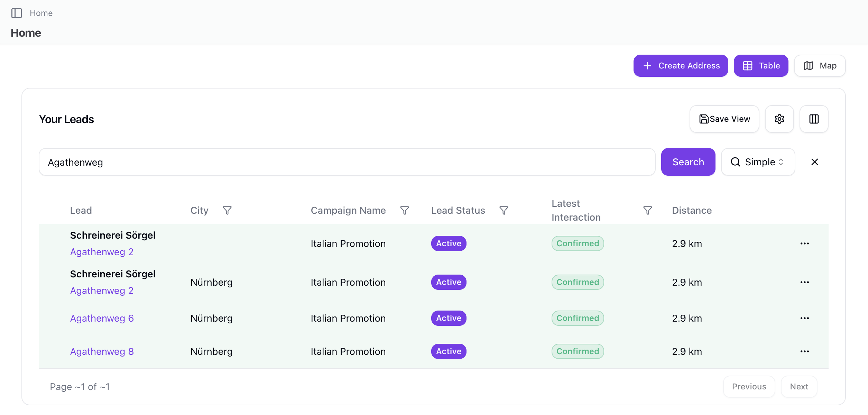
Task: Focus the Agathenweg search field
Action: tap(347, 162)
